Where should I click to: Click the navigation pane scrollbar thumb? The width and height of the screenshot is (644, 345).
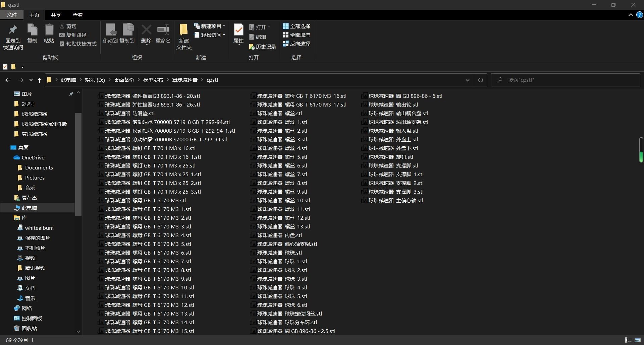pos(78,164)
